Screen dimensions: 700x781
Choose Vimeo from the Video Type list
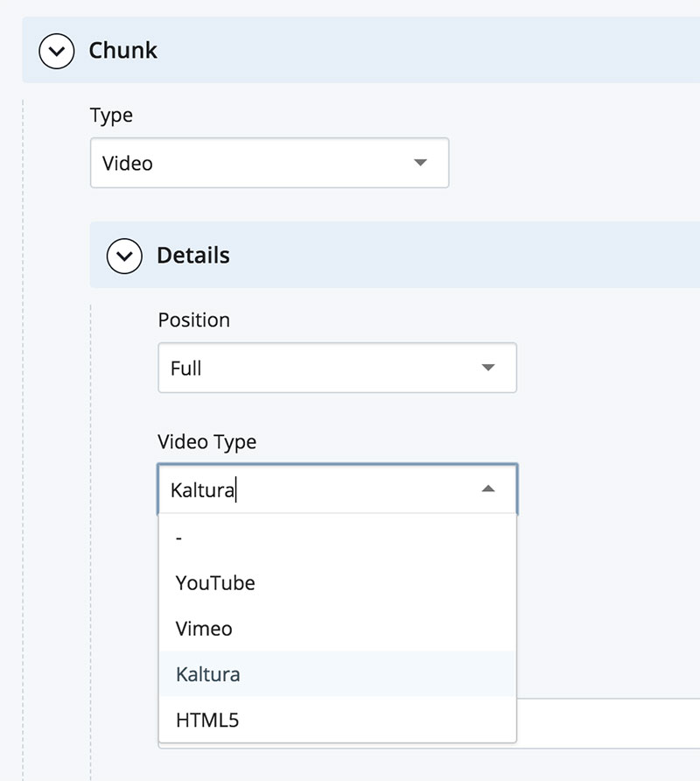[337, 629]
